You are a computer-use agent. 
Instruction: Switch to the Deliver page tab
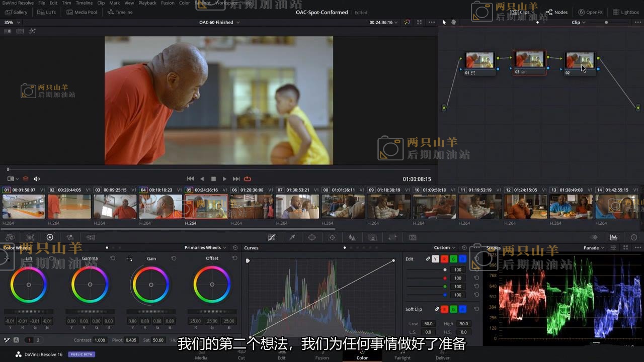click(442, 357)
